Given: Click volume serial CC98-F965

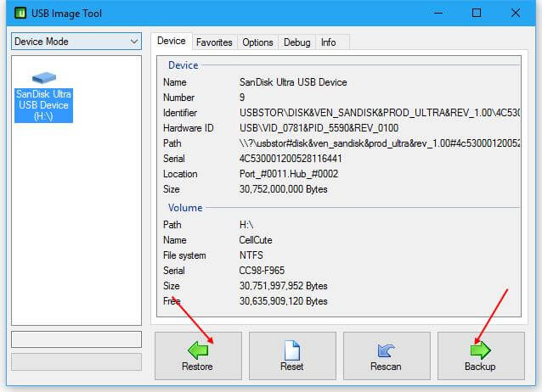Looking at the screenshot, I should [x=262, y=271].
